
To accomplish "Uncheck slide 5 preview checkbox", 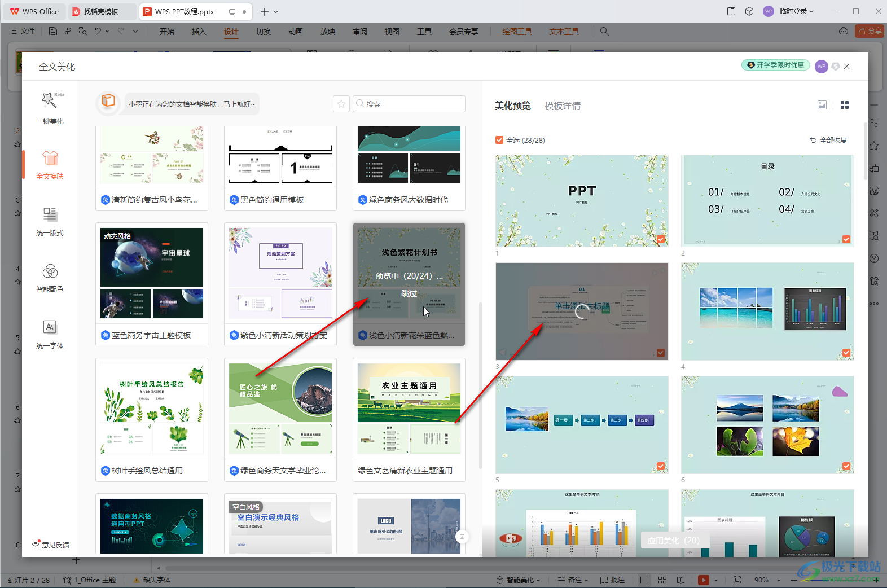I will [x=661, y=466].
